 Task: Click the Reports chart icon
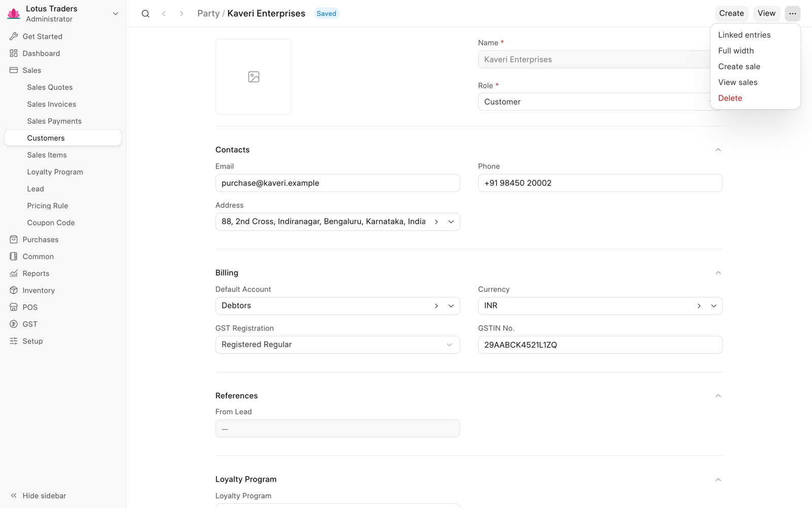tap(14, 273)
